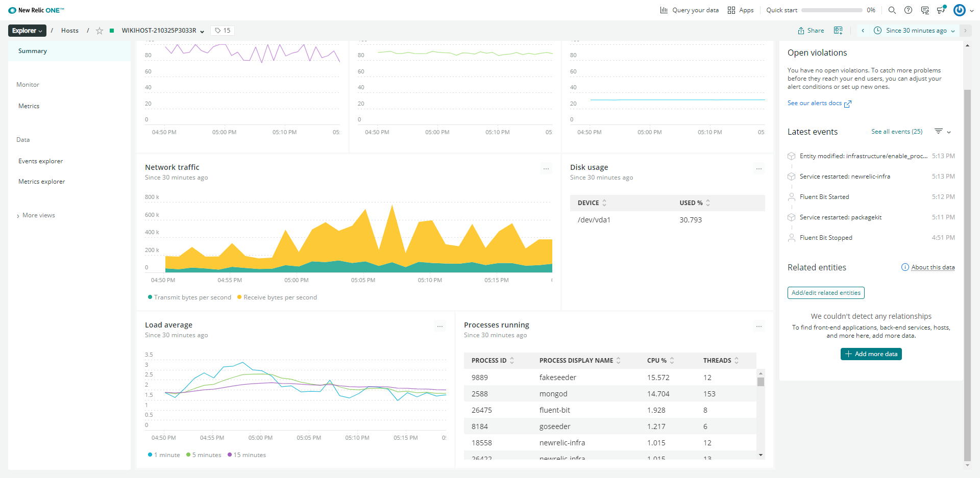
Task: Click About this data link text
Action: click(933, 267)
